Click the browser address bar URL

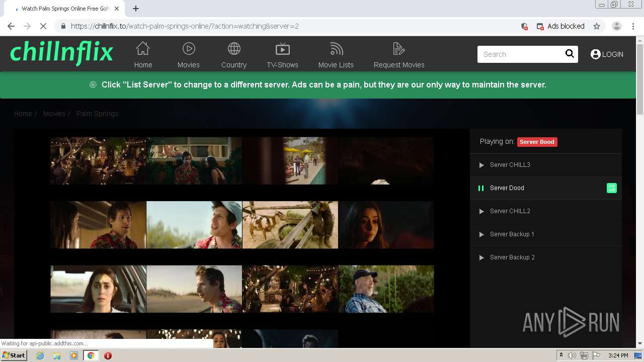[185, 26]
